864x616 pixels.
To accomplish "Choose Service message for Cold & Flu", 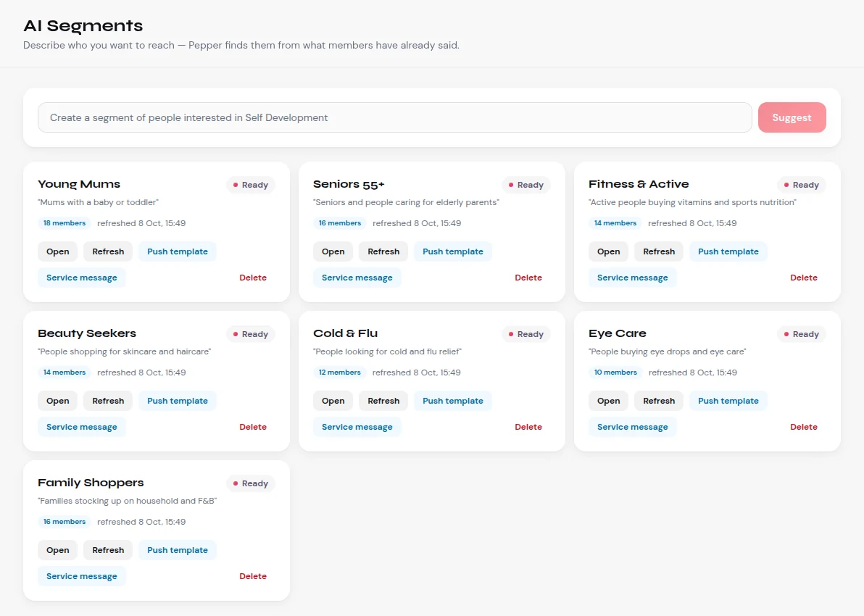I will (357, 427).
